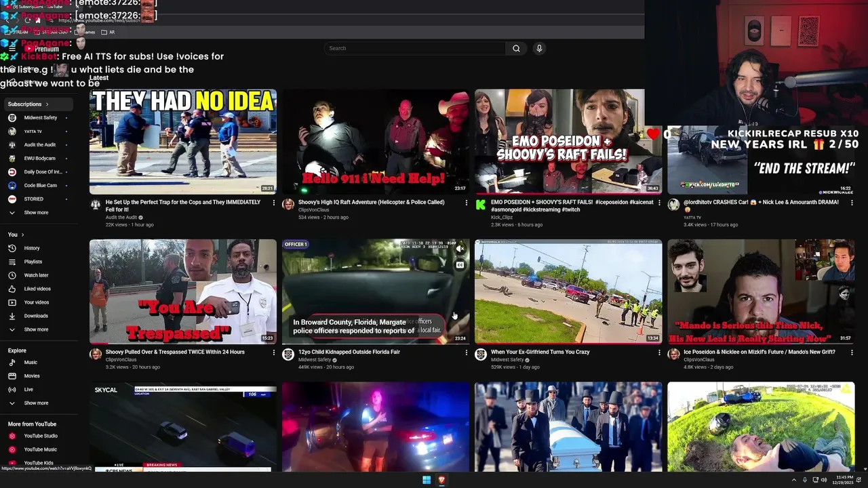Toggle mute on the hovered video preview
Viewport: 868px width, 488px height.
(x=460, y=249)
